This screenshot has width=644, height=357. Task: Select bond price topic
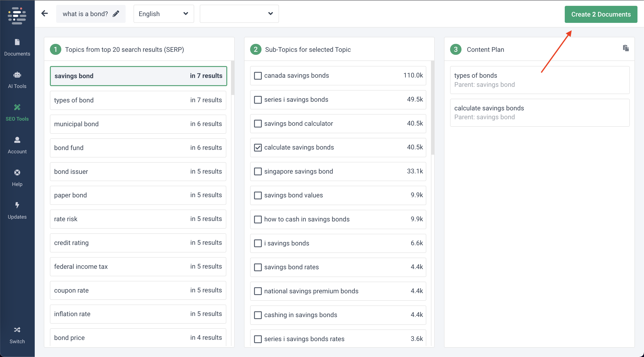[138, 337]
